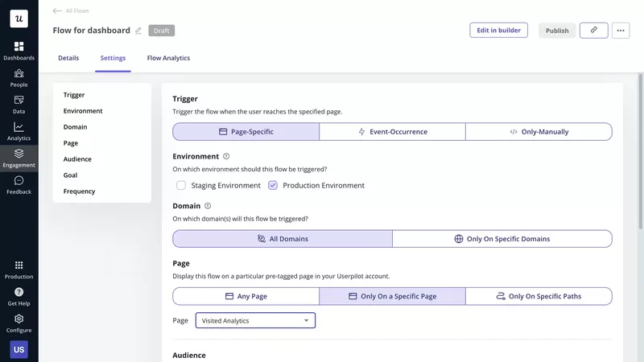Switch to the Details tab
Image resolution: width=644 pixels, height=362 pixels.
(68, 58)
